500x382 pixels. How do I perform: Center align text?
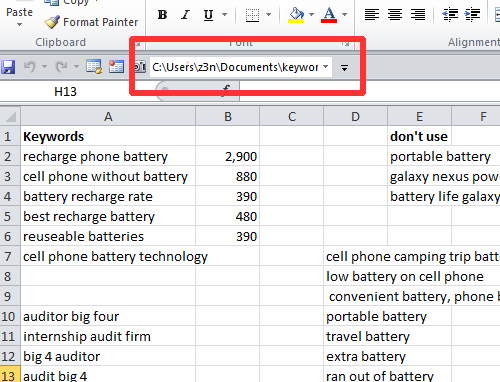[395, 15]
